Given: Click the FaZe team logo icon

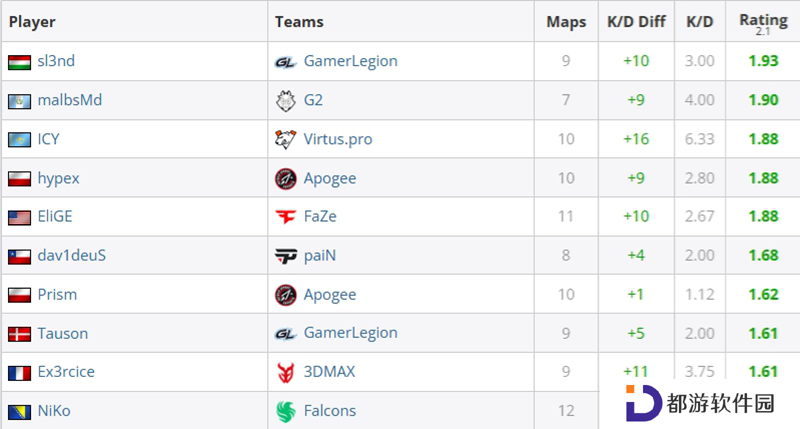Looking at the screenshot, I should (285, 217).
